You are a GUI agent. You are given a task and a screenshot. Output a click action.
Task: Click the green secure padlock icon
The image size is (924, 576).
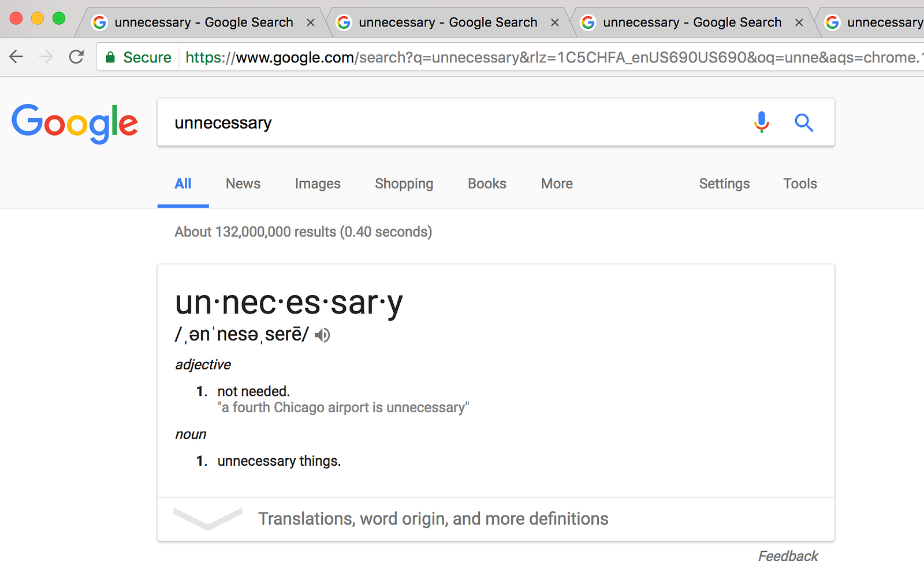point(110,57)
